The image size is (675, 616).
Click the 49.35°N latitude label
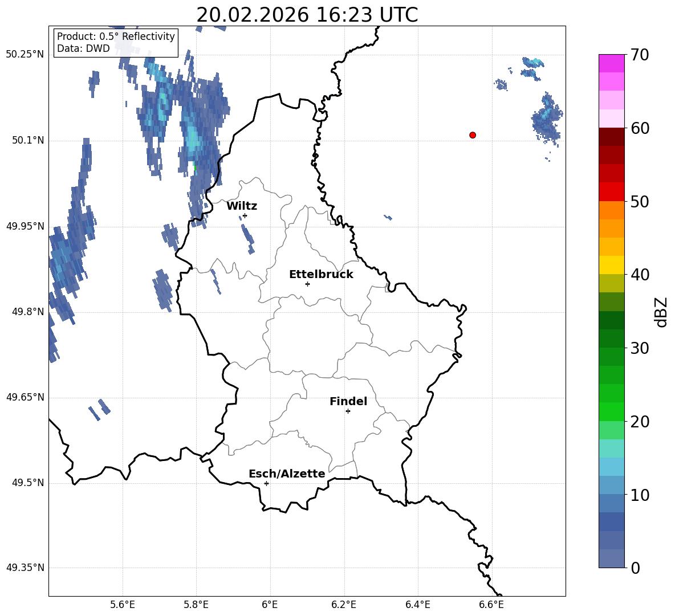pos(25,568)
